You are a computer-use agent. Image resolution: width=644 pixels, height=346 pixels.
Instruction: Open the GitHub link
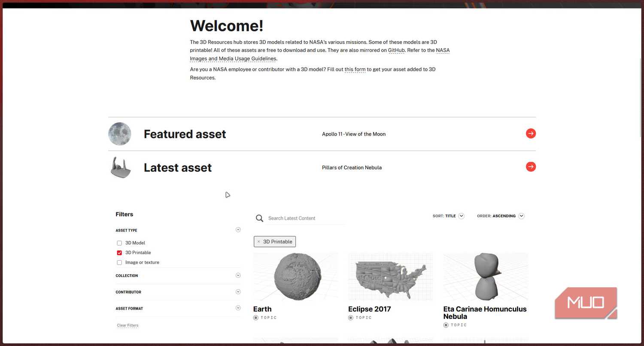(396, 50)
